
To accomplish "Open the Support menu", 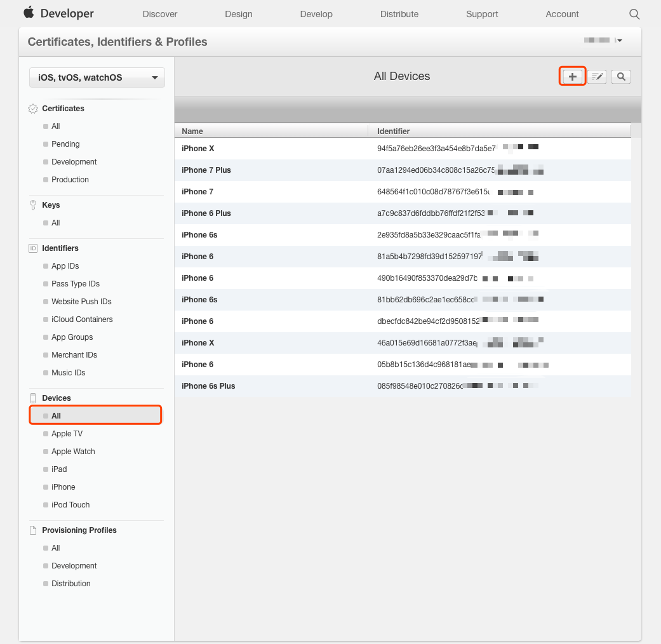I will (x=482, y=14).
